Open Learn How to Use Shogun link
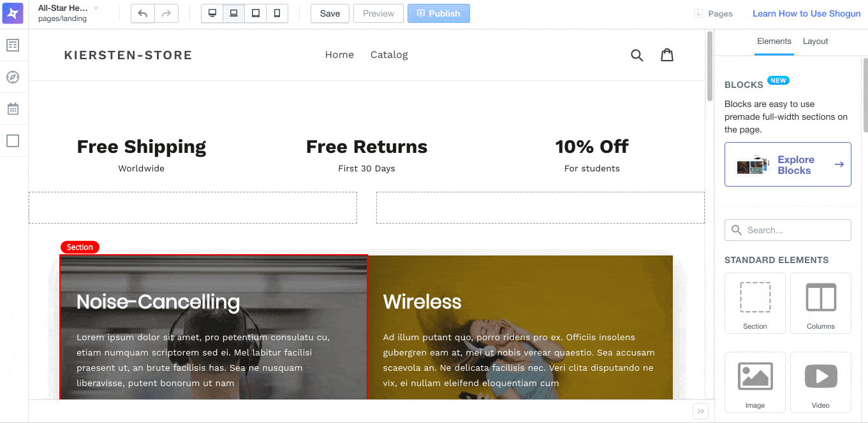The width and height of the screenshot is (868, 423). point(807,13)
